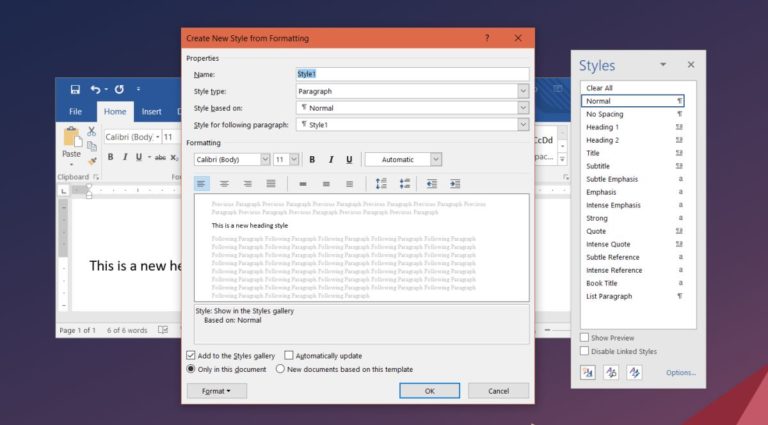This screenshot has width=768, height=425.
Task: Click the Underline button in the dialog
Action: (348, 159)
